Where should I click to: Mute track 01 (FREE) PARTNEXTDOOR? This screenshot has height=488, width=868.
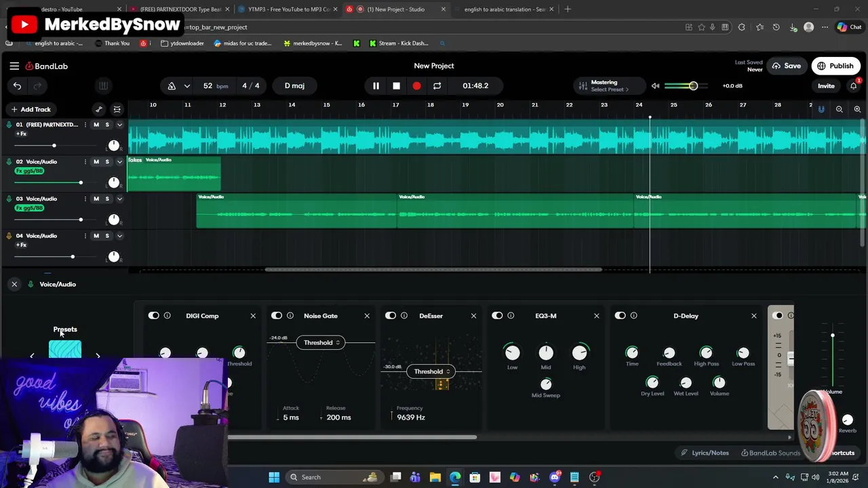pos(96,125)
